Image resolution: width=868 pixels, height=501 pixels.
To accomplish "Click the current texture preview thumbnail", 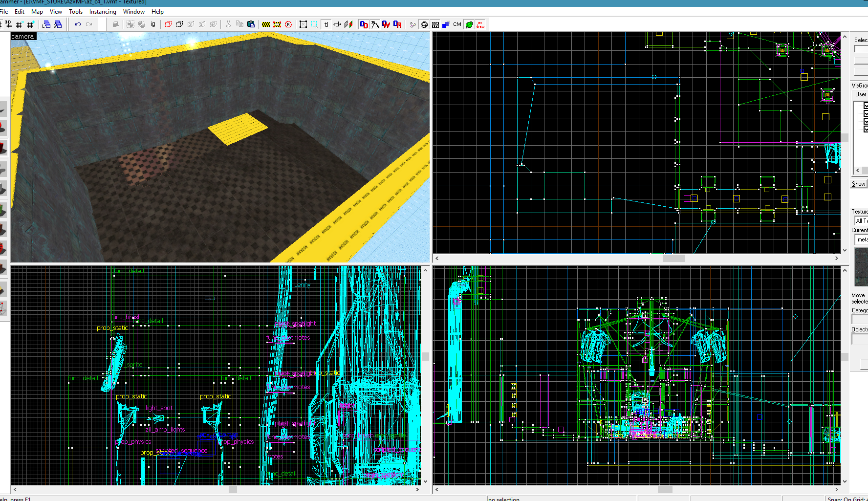I will [861, 267].
